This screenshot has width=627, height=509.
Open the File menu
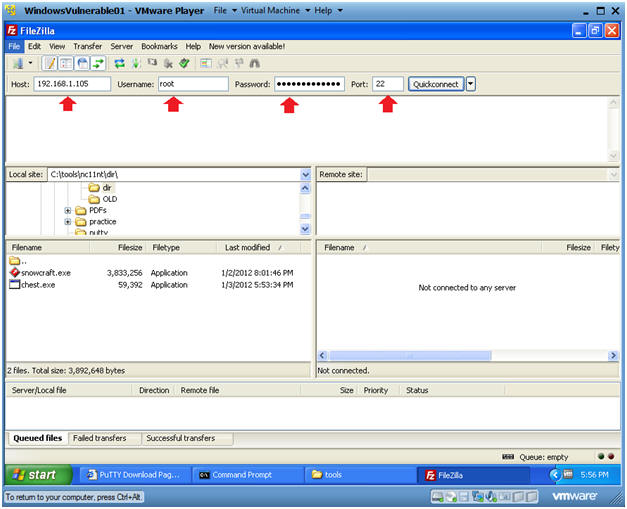(x=14, y=46)
